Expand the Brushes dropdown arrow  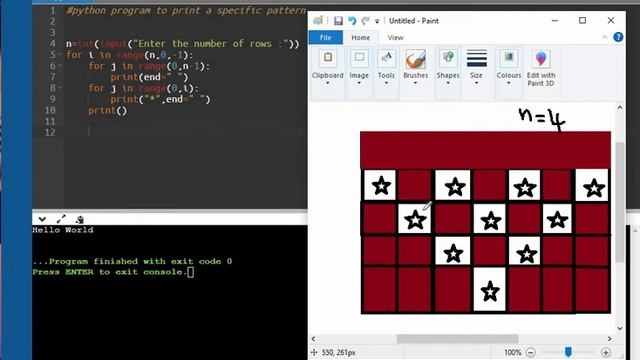click(x=415, y=83)
